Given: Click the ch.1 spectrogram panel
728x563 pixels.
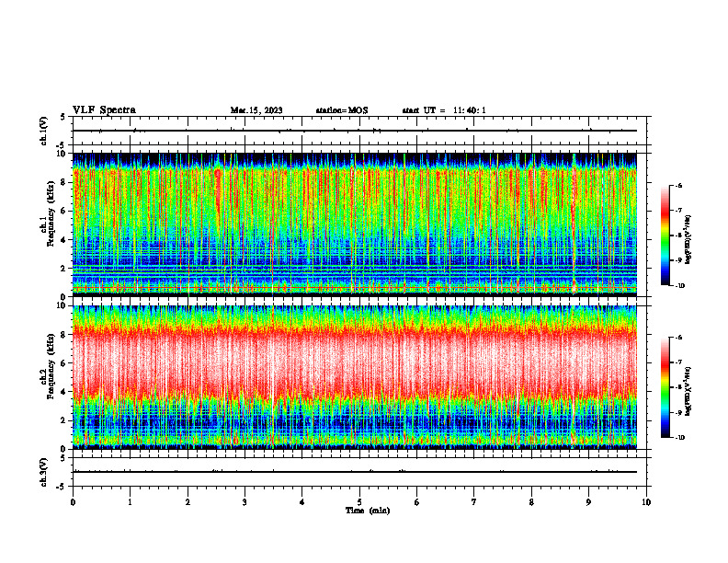Looking at the screenshot, I should coord(355,224).
